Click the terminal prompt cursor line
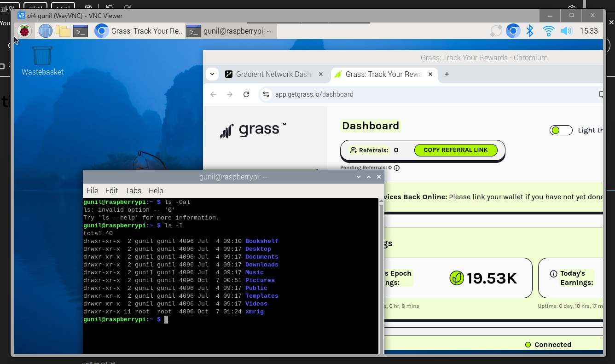The width and height of the screenshot is (615, 364). pos(126,319)
